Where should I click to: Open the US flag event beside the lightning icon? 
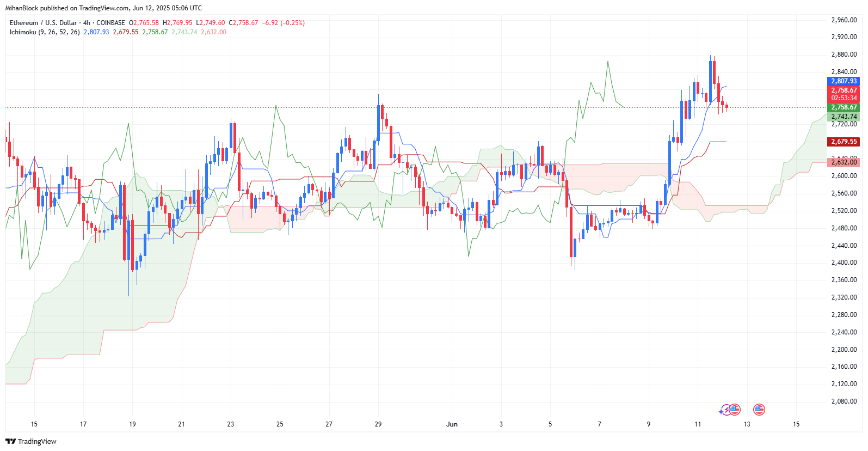tap(735, 409)
